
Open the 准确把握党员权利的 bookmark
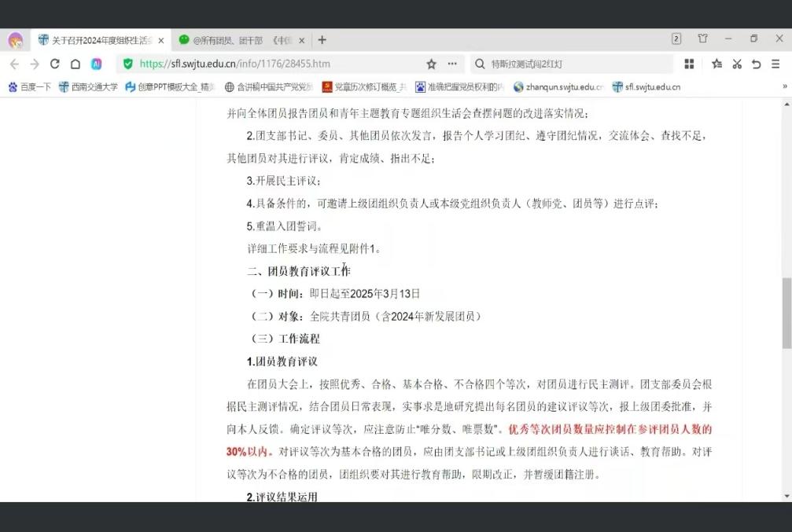[x=459, y=86]
